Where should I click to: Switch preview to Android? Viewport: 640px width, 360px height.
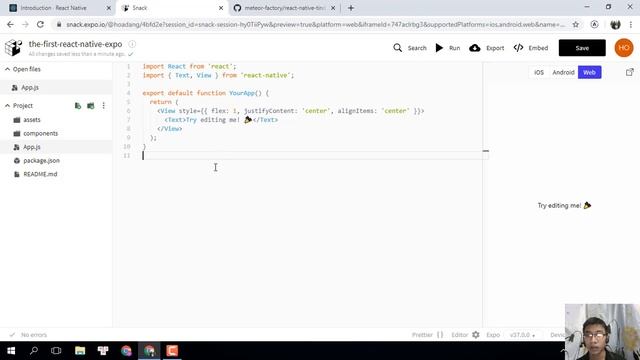(563, 72)
